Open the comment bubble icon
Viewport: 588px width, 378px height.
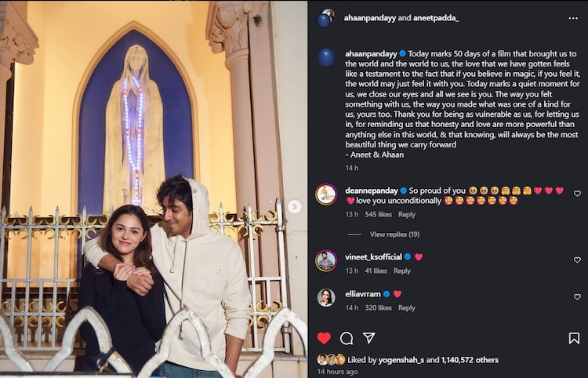click(x=347, y=338)
